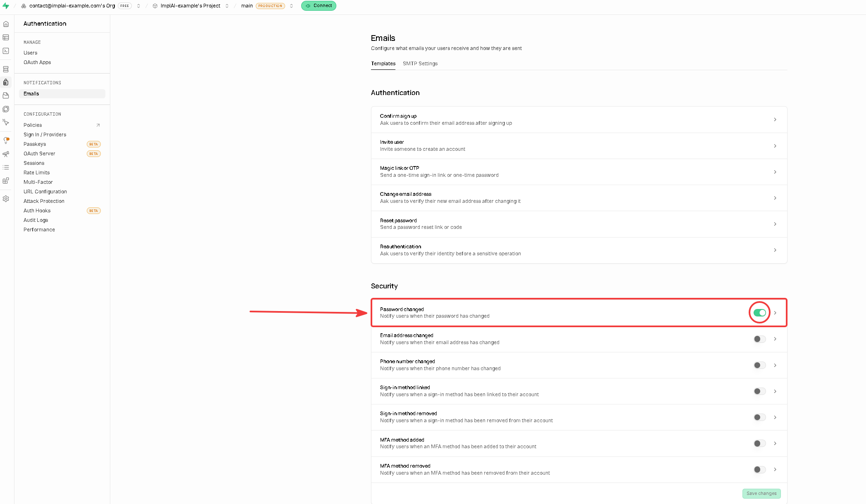Open the Magic link or OTP template
Viewport: 866px width, 504px height.
click(579, 172)
